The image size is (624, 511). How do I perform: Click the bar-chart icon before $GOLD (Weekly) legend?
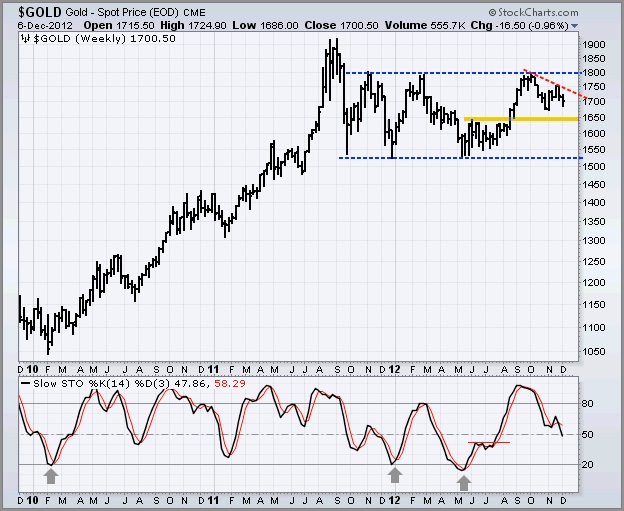pos(25,37)
